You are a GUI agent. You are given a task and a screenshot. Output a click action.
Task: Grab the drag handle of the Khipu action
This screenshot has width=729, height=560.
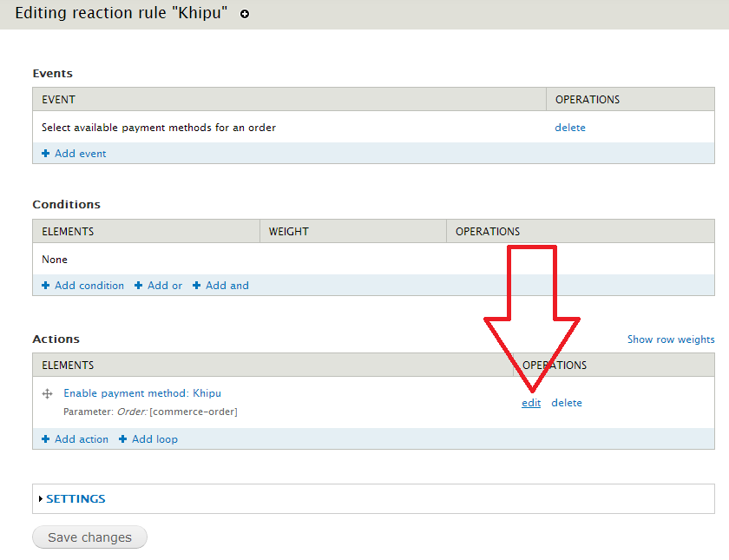tap(48, 393)
